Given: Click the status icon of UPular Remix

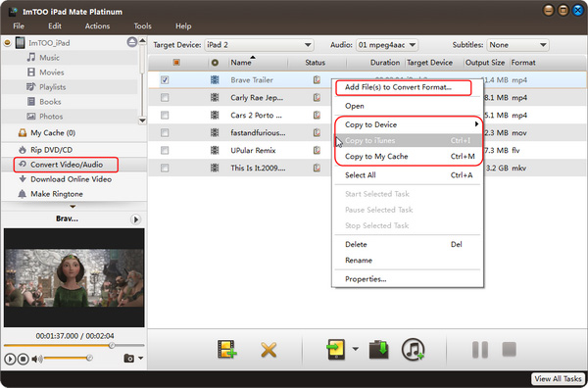Looking at the screenshot, I should point(317,150).
